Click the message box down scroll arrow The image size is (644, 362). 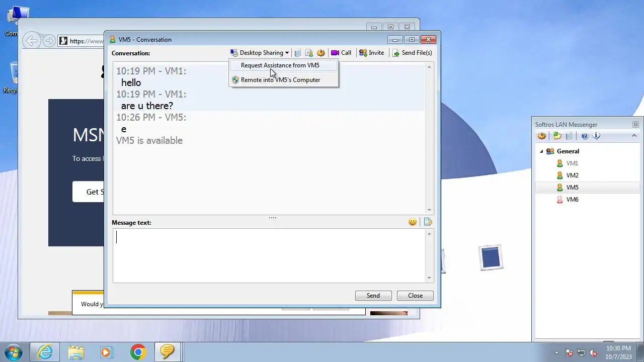pos(429,278)
